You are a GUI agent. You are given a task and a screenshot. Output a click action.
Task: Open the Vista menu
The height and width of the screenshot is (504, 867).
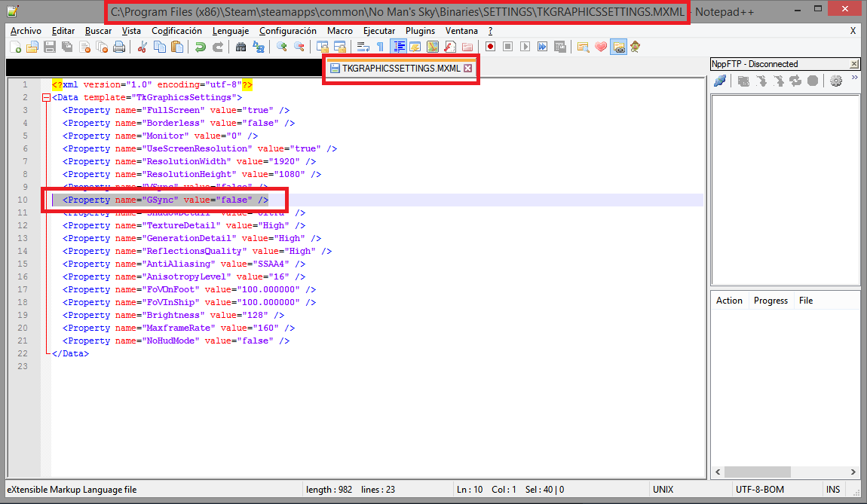coord(131,31)
